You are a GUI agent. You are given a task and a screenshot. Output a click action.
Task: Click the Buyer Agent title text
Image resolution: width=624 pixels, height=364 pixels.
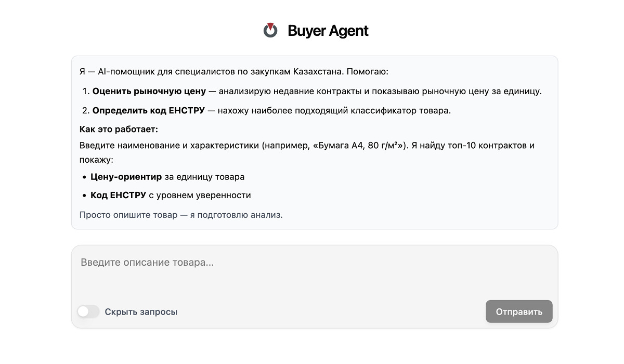328,31
